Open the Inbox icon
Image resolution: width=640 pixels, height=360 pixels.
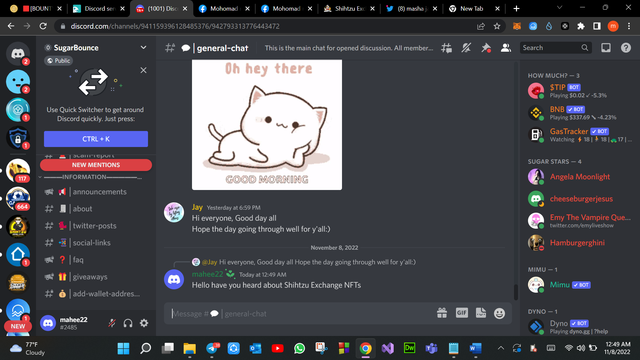606,48
